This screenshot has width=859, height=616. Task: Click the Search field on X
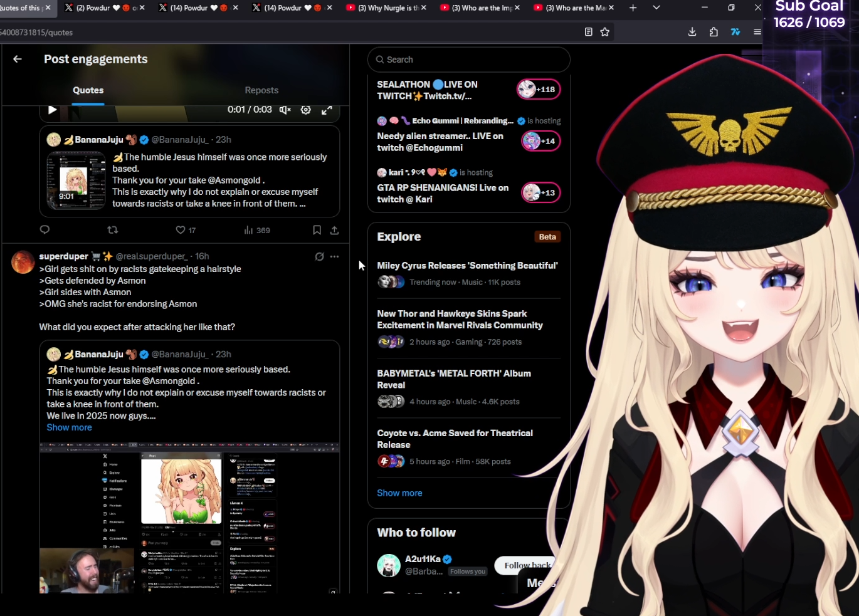click(469, 60)
